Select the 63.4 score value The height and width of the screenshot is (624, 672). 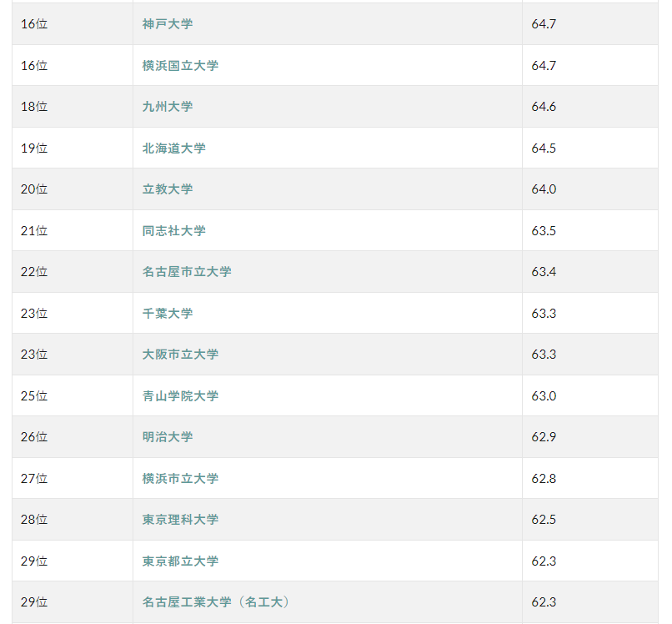click(x=544, y=271)
